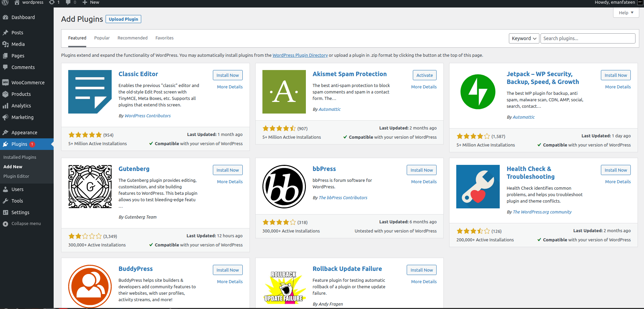View More Details for Classic Editor
The width and height of the screenshot is (644, 309).
coord(230,87)
